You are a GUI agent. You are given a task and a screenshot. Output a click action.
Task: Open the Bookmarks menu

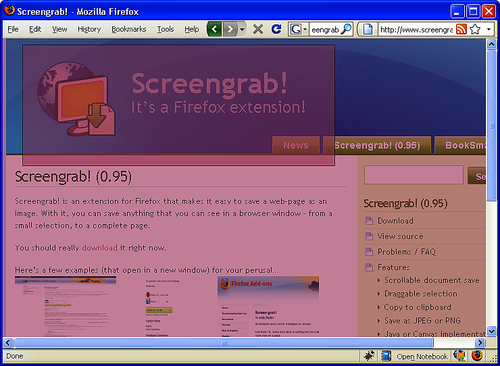[x=129, y=29]
